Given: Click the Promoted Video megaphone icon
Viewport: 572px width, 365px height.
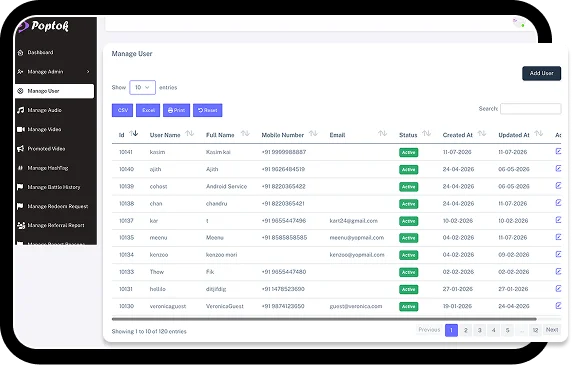Looking at the screenshot, I should (20, 149).
